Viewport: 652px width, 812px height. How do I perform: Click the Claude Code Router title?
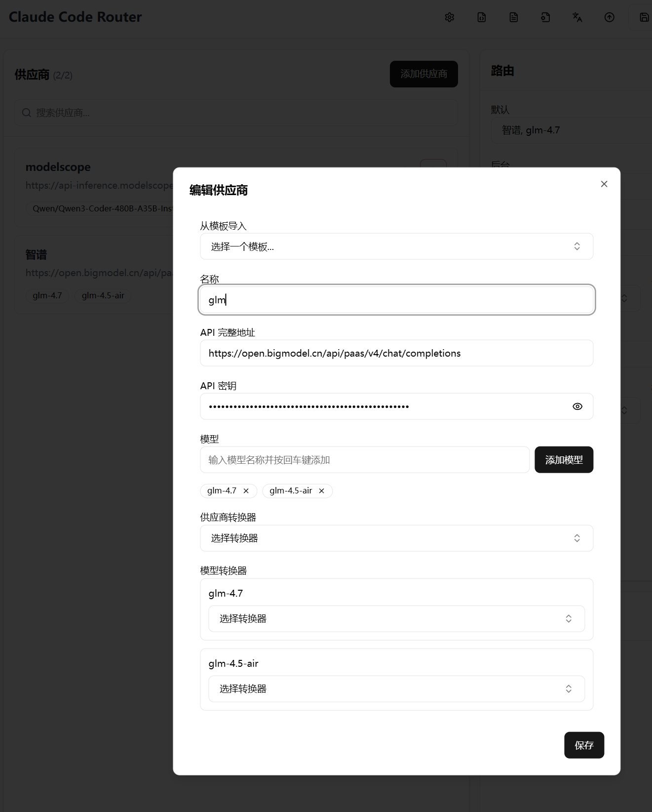[x=75, y=17]
